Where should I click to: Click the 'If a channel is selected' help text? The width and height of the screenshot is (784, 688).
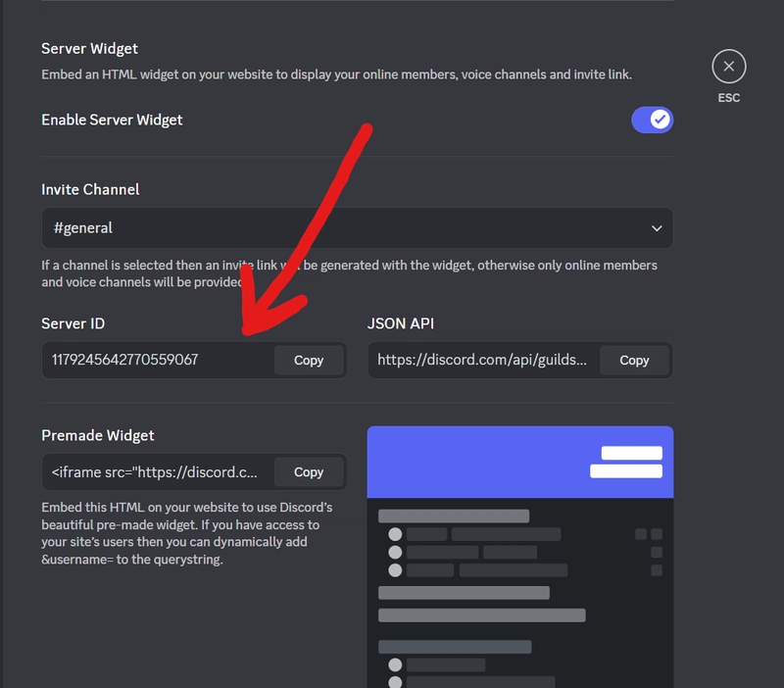tap(349, 273)
